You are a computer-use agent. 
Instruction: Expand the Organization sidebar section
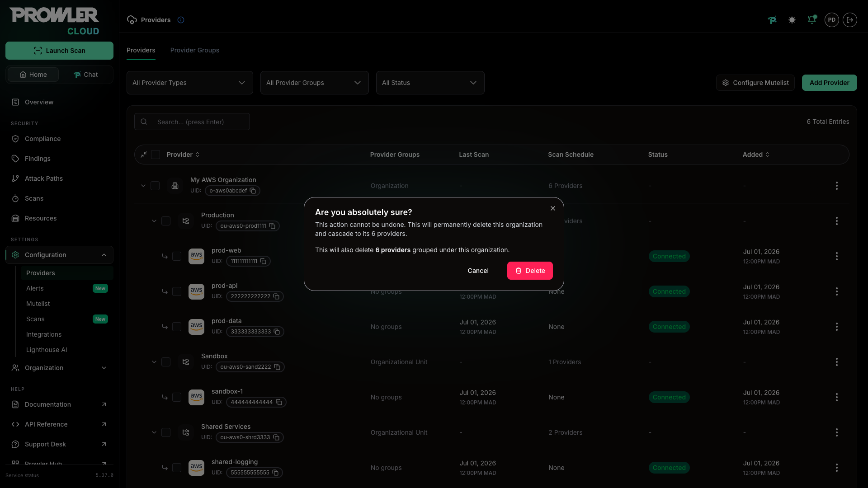pos(59,368)
